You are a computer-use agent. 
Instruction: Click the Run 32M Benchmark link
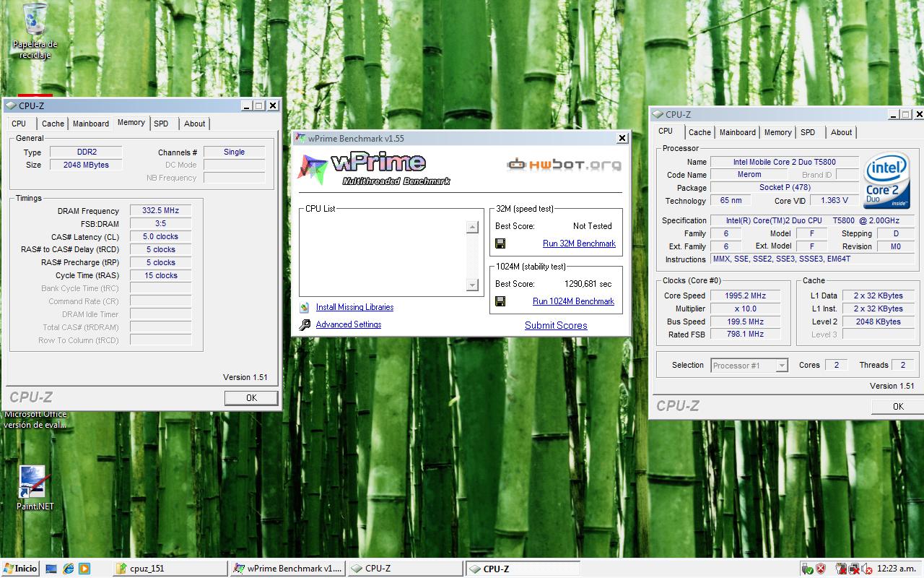579,243
